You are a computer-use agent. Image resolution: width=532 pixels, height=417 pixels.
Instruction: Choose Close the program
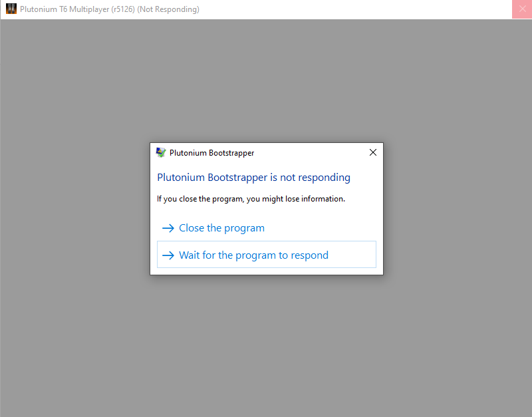pos(221,228)
